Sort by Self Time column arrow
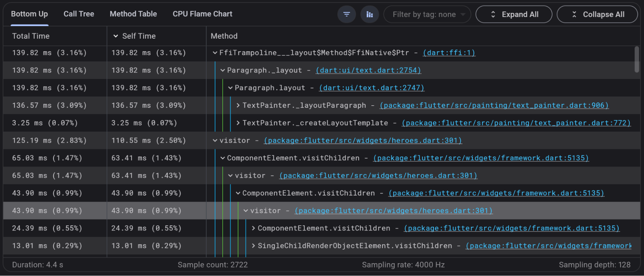644x276 pixels. [x=116, y=36]
